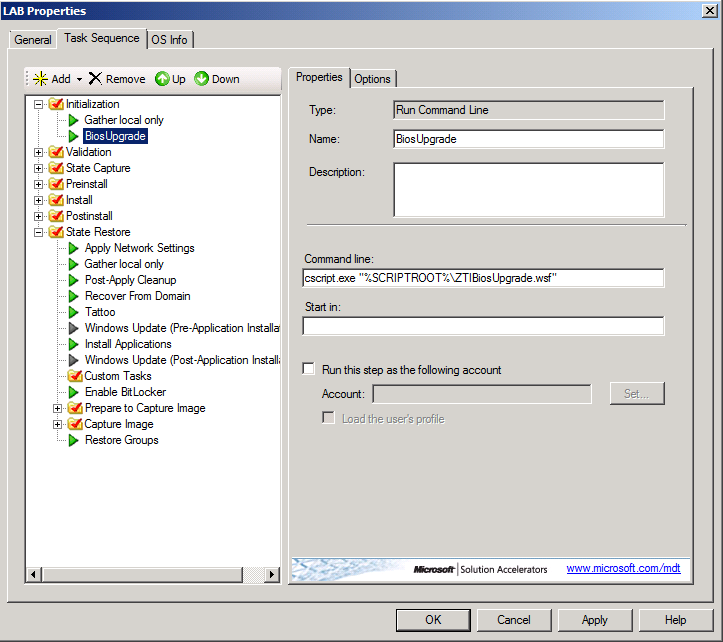Viewport: 723px width, 642px height.
Task: Click the Remove X icon
Action: point(95,79)
